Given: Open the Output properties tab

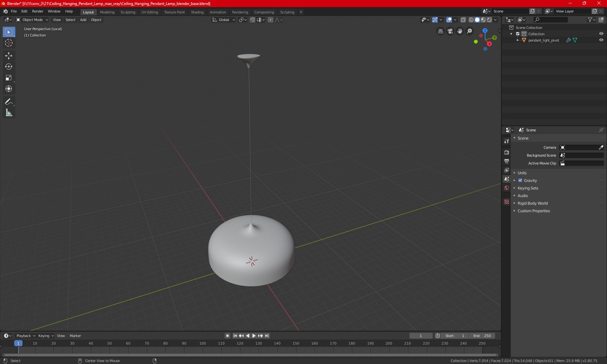Looking at the screenshot, I should click(507, 161).
